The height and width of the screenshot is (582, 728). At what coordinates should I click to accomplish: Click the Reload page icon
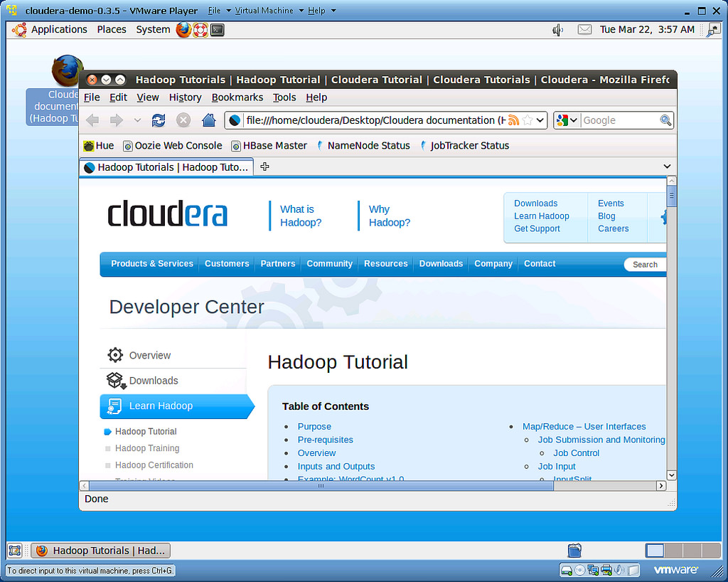(x=159, y=120)
